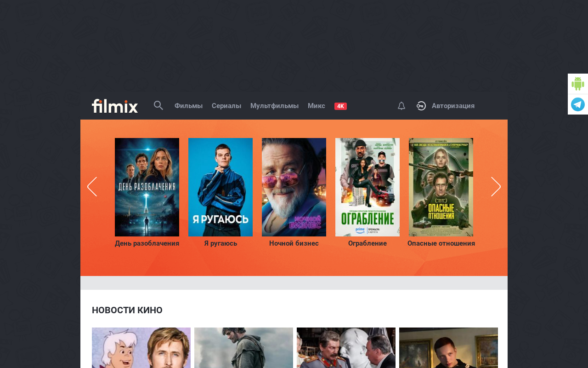Screen dimensions: 588x368
Task: Show next carousel slides
Action: 496,187
